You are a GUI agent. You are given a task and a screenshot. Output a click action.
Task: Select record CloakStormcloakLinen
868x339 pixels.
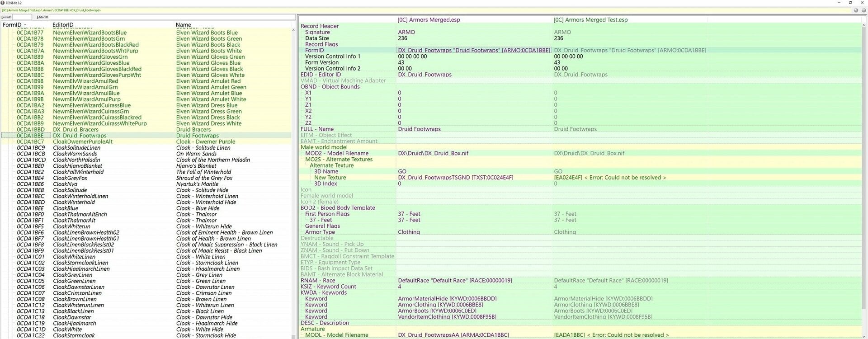[x=80, y=263]
